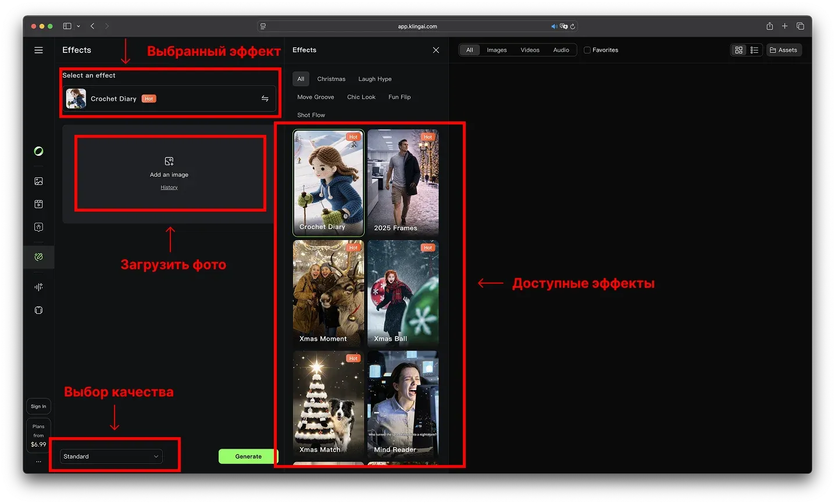Open the Lip Sync audio tool from sidebar
The height and width of the screenshot is (504, 835).
[x=38, y=287]
